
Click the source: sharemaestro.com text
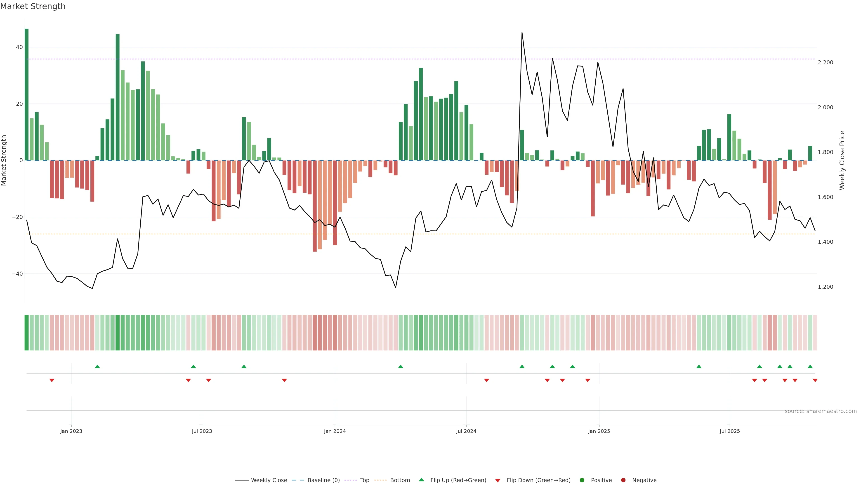821,411
